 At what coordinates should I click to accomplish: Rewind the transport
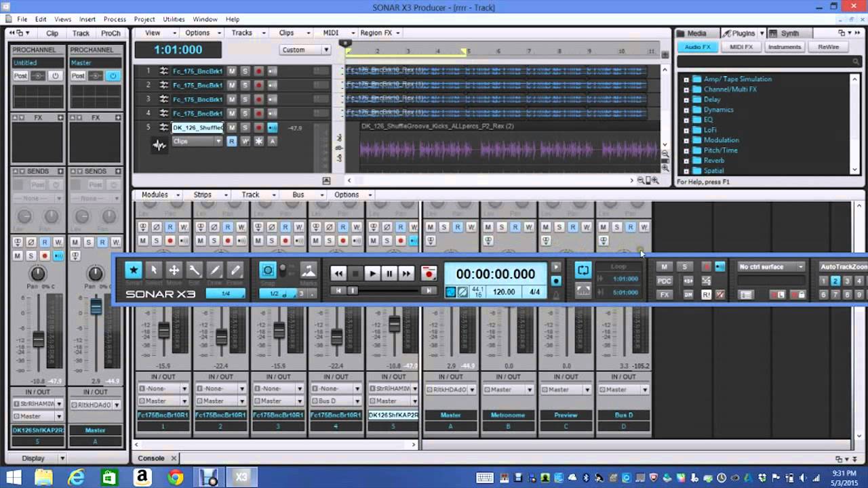pyautogui.click(x=338, y=273)
